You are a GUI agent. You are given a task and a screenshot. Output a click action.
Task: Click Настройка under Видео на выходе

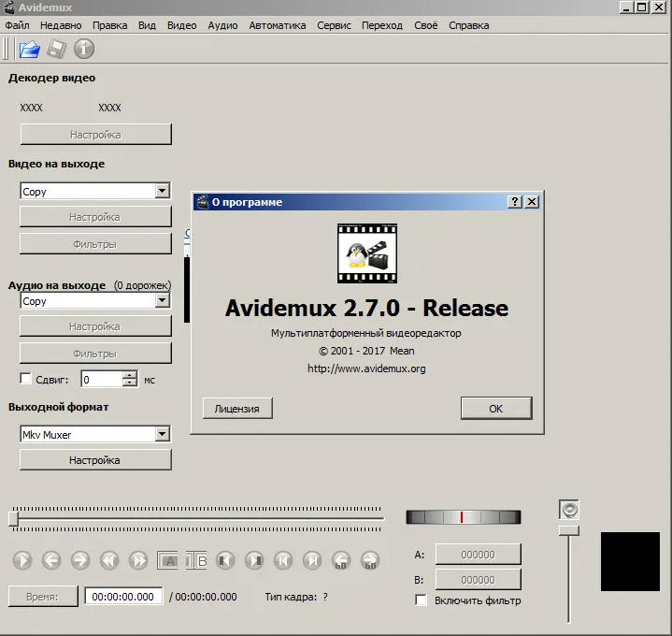(x=95, y=217)
